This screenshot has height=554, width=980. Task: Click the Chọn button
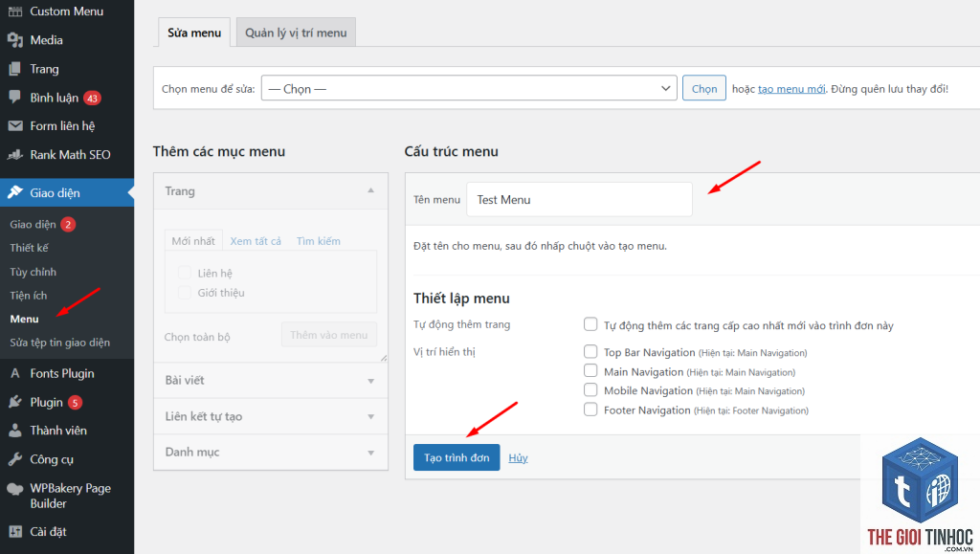pyautogui.click(x=703, y=88)
